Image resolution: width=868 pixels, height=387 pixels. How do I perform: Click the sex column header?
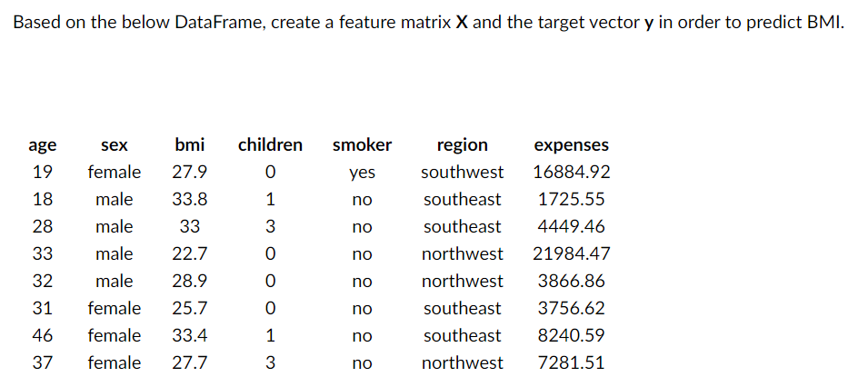[114, 145]
